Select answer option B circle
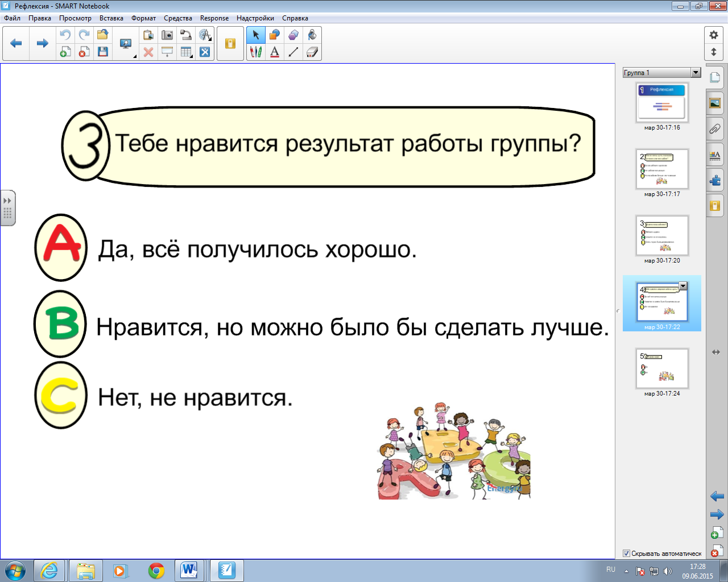Viewport: 728px width, 582px height. tap(61, 324)
